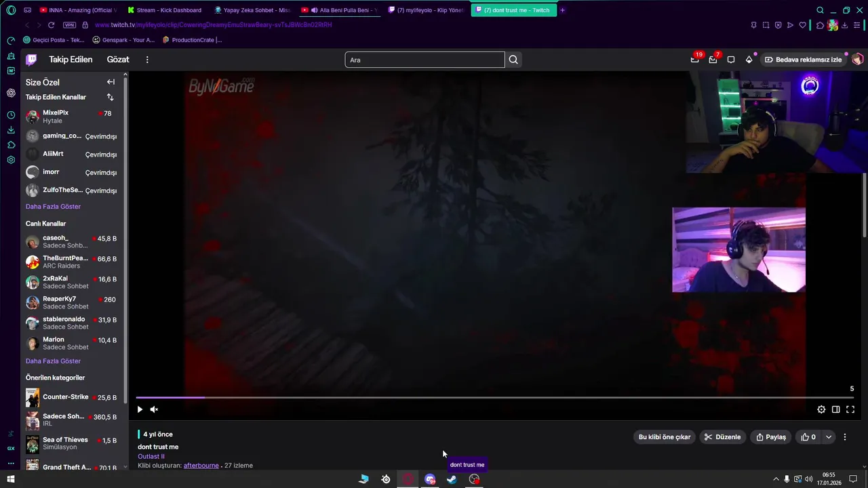868x488 pixels.
Task: Click the heart bookmark icon in toolbar
Action: 802,25
